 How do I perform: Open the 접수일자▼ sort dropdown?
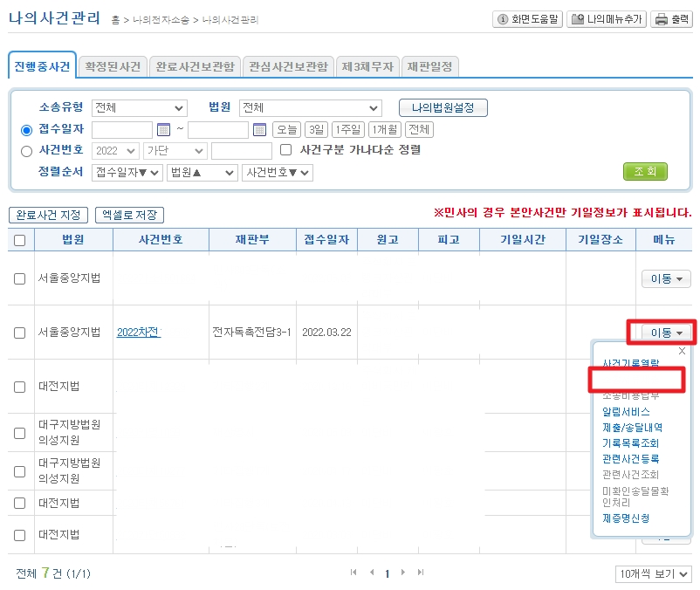[x=127, y=173]
